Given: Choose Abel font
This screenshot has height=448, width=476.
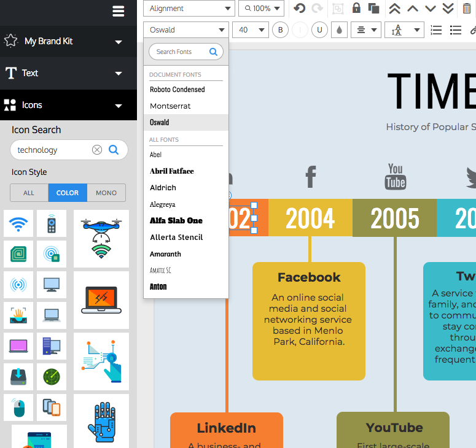Looking at the screenshot, I should pos(185,155).
